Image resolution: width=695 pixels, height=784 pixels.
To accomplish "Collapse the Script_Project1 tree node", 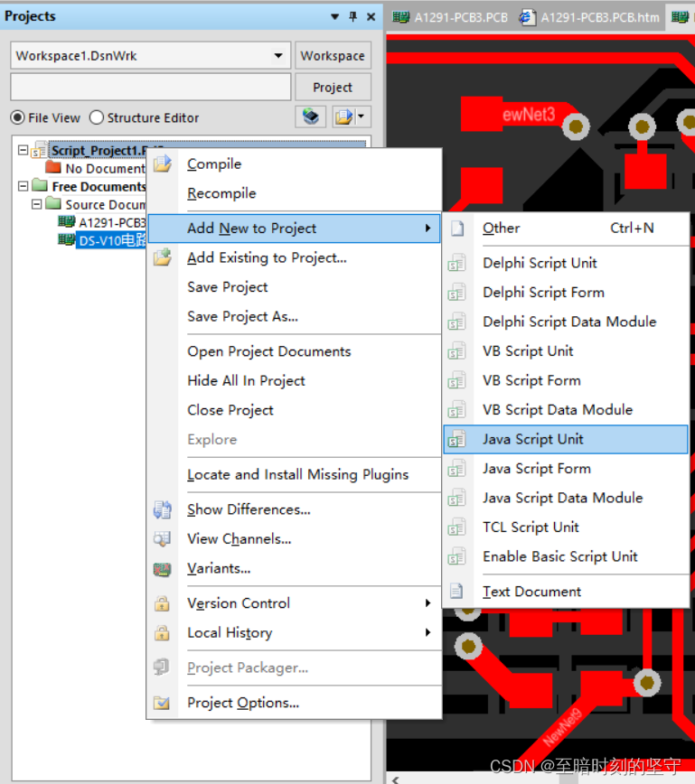I will pos(23,150).
